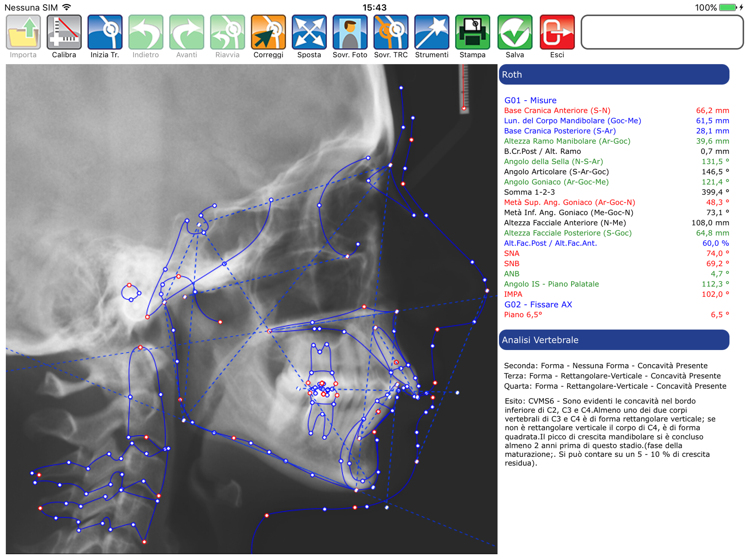Click the Calibra ruler icon
The image size is (747, 560).
tap(64, 32)
